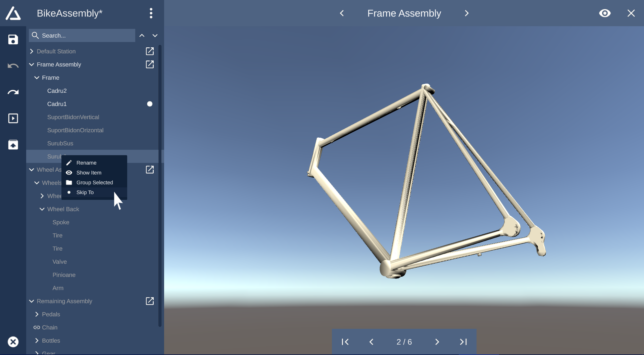This screenshot has width=644, height=355.
Task: Select the SuportBidonOrizontal item
Action: [75, 130]
